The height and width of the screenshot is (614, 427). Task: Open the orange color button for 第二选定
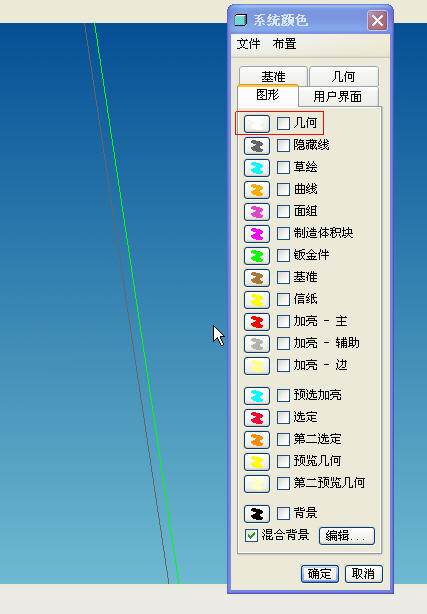click(257, 439)
